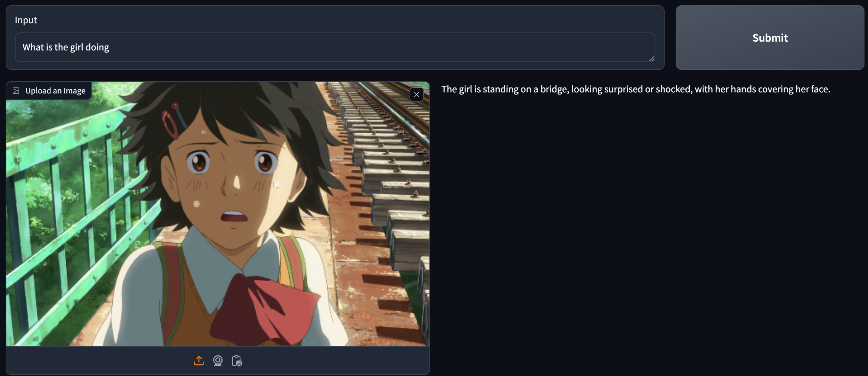Viewport: 868px width, 376px height.
Task: Click the Input label heading
Action: point(26,20)
